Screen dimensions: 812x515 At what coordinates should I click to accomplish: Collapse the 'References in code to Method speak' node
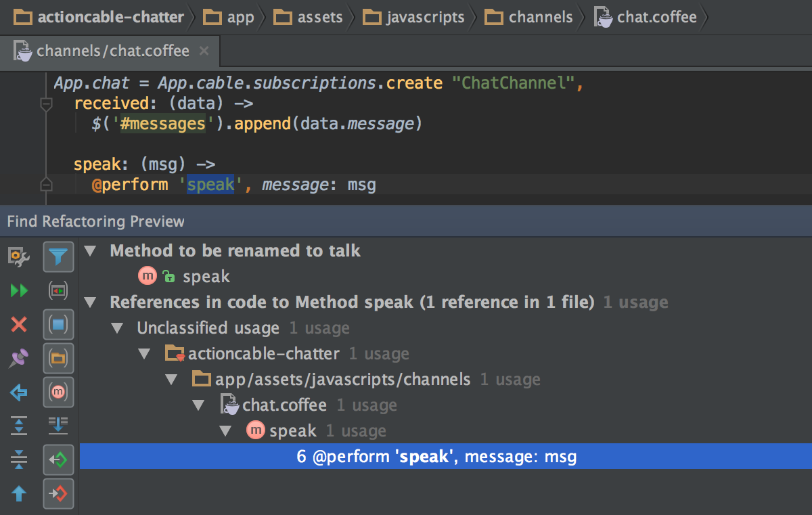(x=90, y=303)
